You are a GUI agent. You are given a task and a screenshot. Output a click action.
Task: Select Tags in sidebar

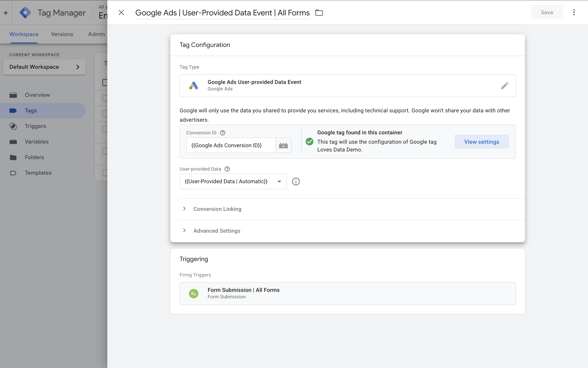[x=43, y=111]
